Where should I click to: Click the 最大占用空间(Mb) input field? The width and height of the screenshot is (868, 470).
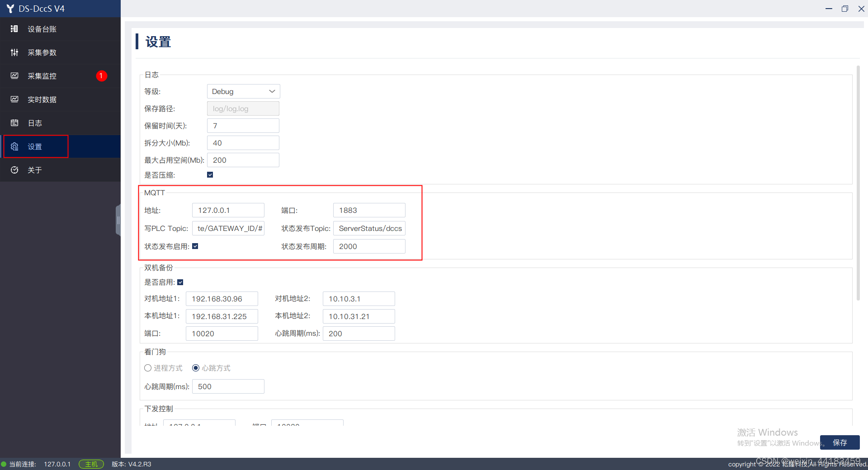pyautogui.click(x=243, y=160)
